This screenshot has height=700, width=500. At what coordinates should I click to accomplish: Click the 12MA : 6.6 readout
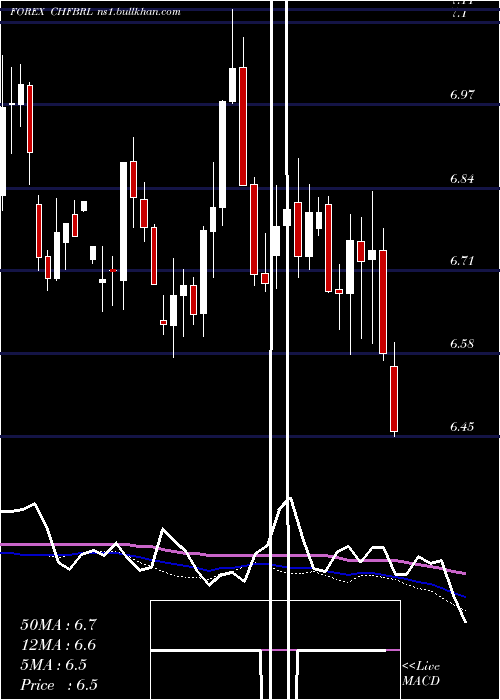pos(58,645)
